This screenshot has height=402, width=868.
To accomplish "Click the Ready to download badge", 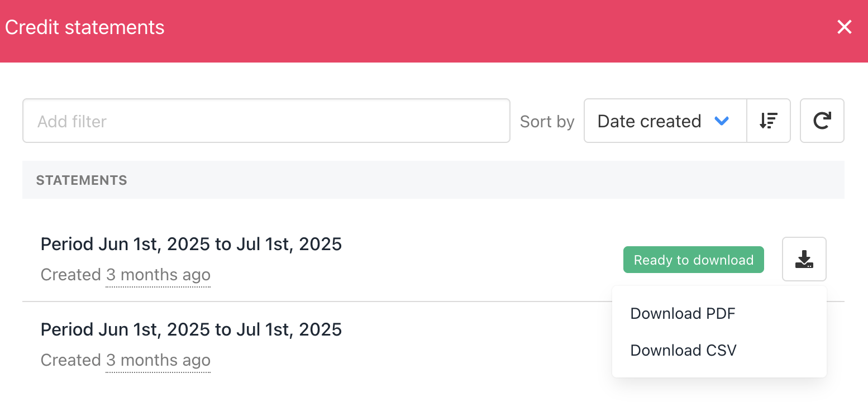I will click(693, 260).
